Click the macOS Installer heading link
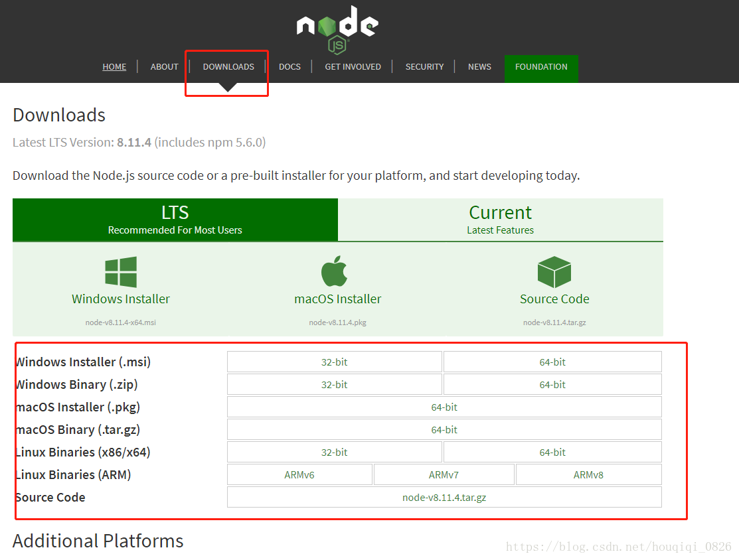Screen dimensions: 739x560 338,299
